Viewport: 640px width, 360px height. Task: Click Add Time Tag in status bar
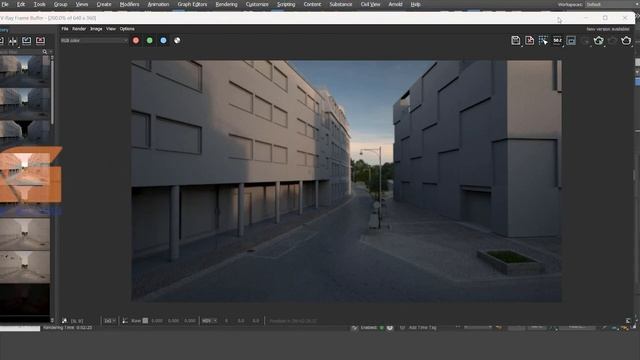click(422, 327)
